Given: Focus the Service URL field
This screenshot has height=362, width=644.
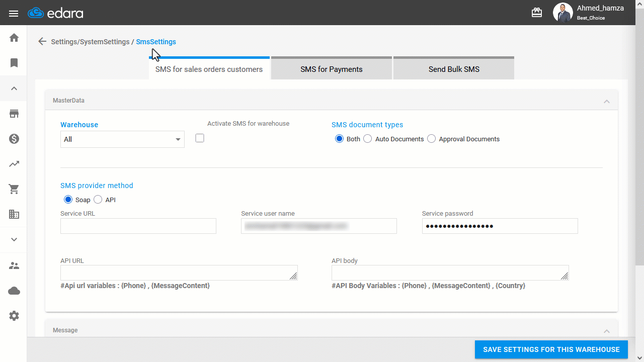Looking at the screenshot, I should [138, 226].
